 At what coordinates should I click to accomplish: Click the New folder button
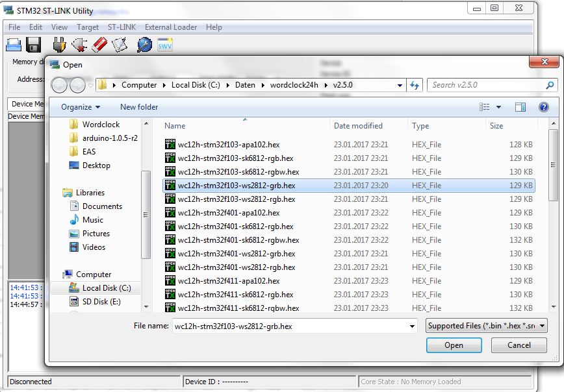(x=139, y=107)
